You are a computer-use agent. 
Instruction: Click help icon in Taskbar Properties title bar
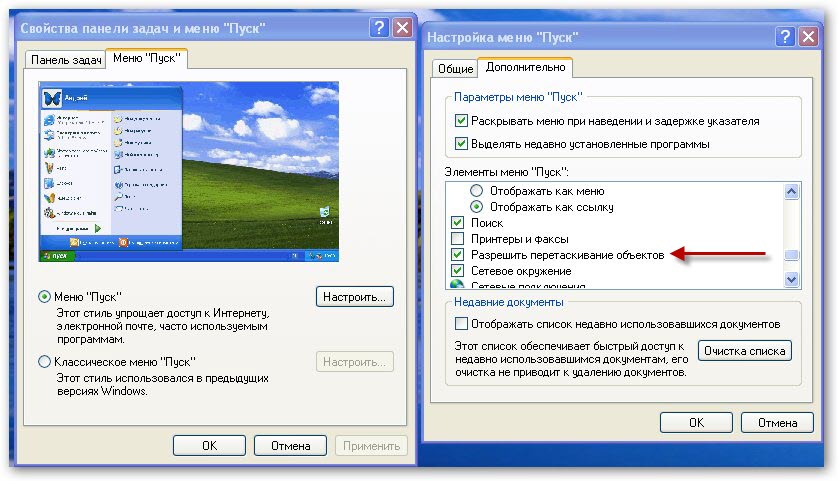pyautogui.click(x=380, y=28)
